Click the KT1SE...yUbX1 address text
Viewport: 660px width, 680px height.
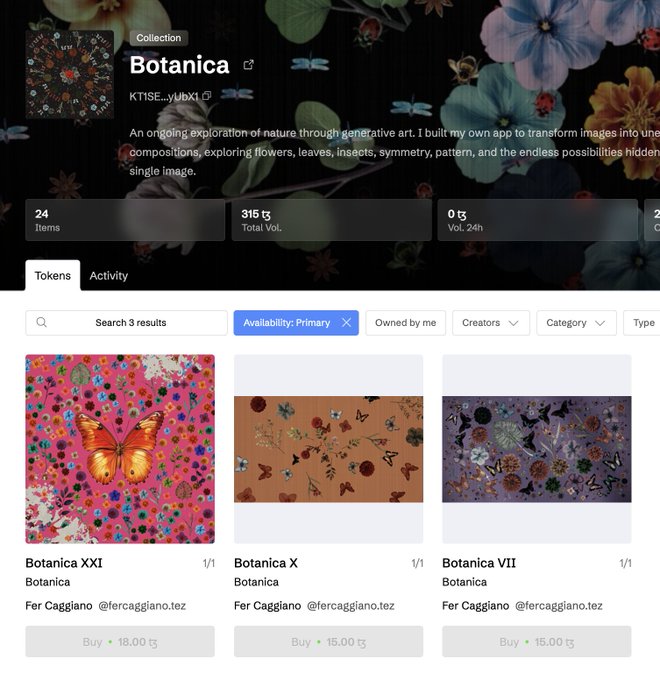tap(164, 96)
